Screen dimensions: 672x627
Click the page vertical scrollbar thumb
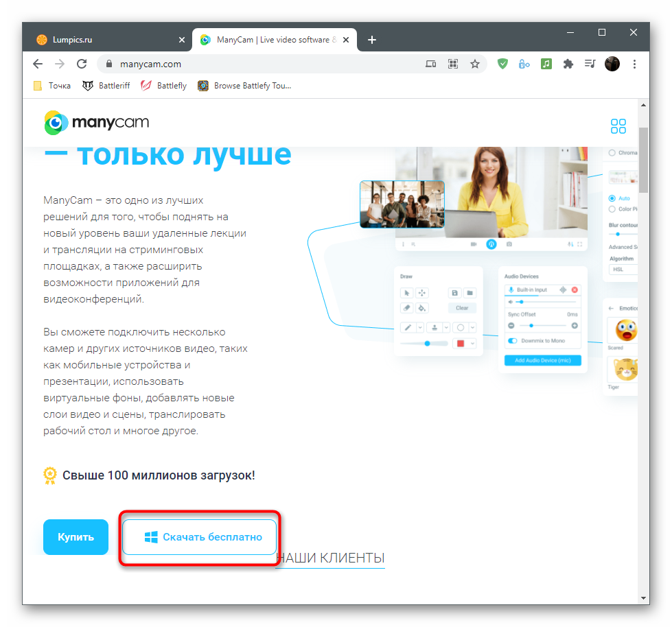tap(643, 160)
